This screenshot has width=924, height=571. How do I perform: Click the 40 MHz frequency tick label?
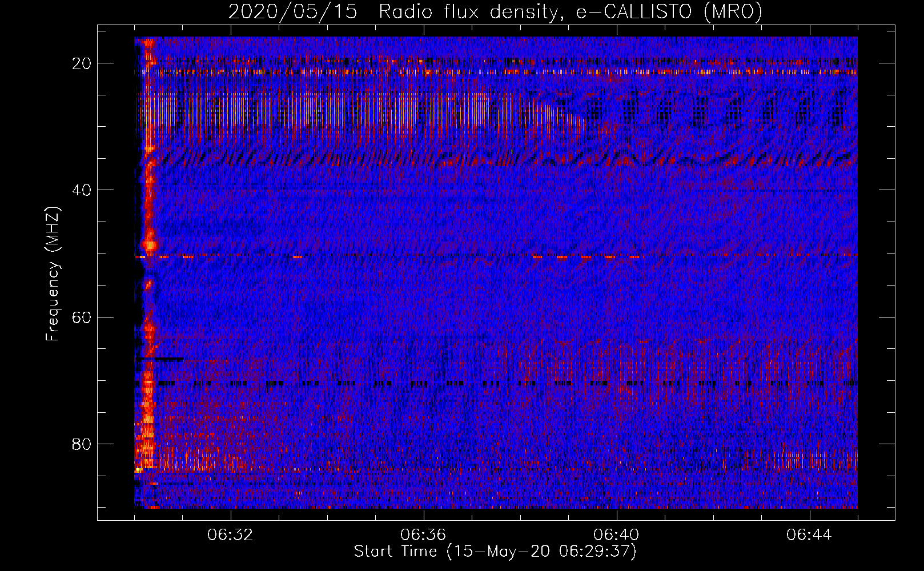coord(82,190)
